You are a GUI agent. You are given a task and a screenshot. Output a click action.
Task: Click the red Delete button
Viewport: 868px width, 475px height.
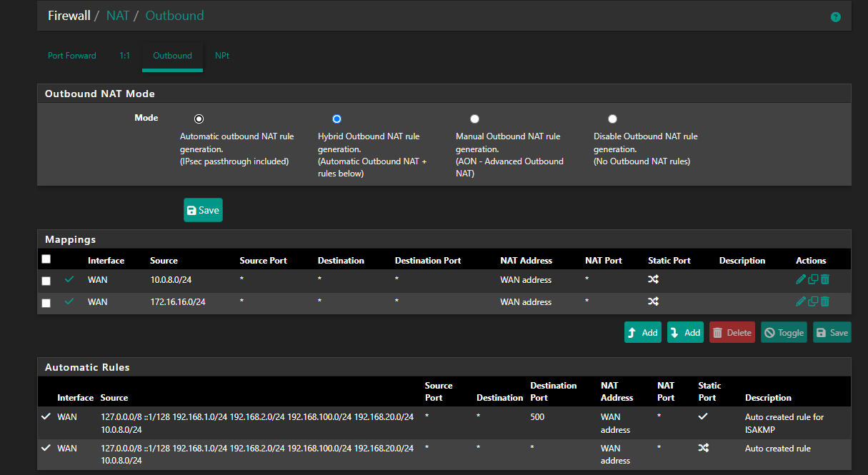point(732,332)
